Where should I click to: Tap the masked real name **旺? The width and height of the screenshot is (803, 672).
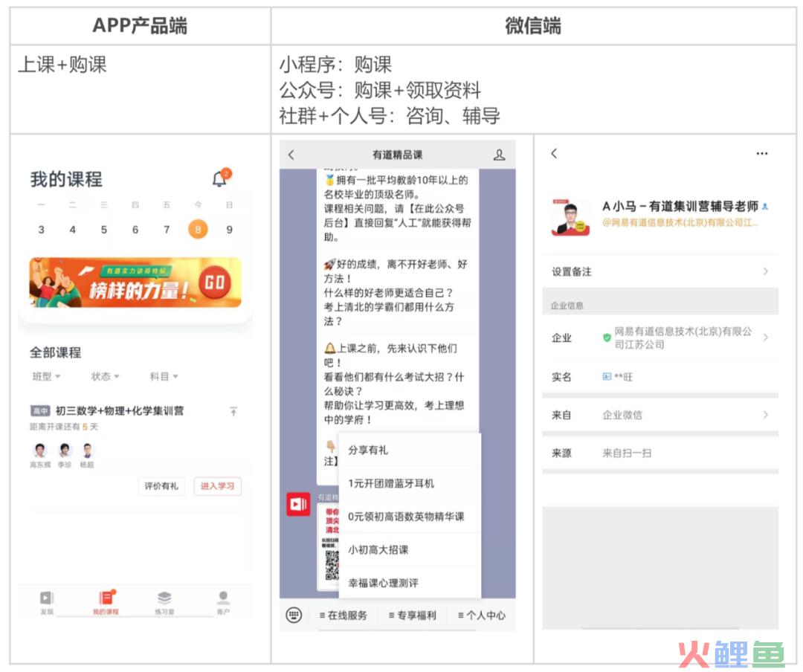(624, 377)
